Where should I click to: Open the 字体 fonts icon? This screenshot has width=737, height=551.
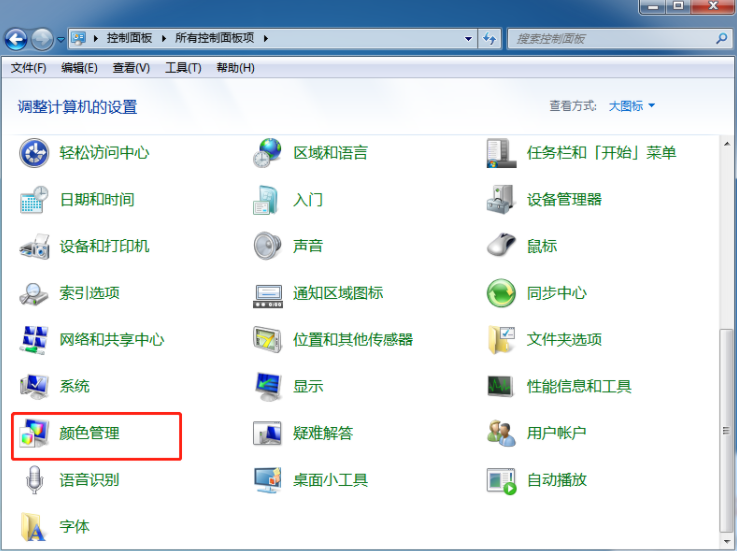click(x=35, y=526)
